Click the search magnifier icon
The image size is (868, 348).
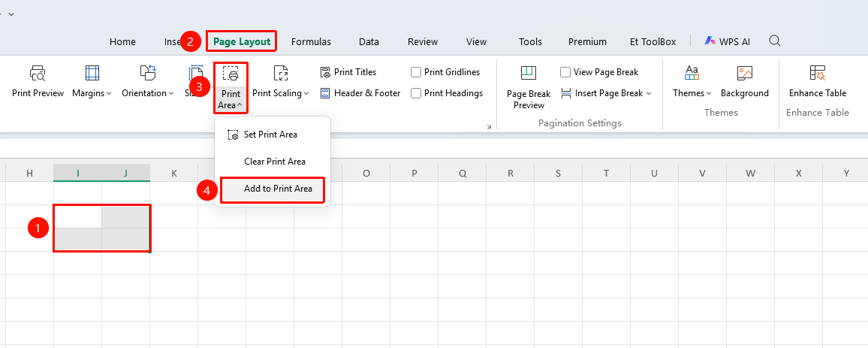coord(775,41)
